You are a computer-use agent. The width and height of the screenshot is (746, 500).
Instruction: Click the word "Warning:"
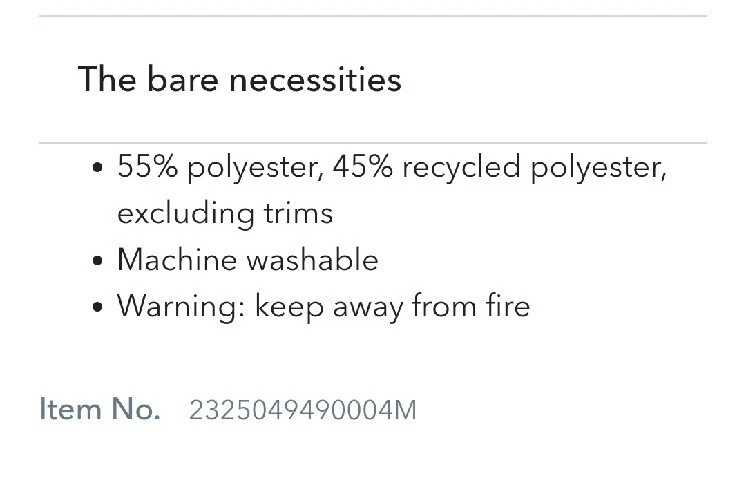point(180,306)
